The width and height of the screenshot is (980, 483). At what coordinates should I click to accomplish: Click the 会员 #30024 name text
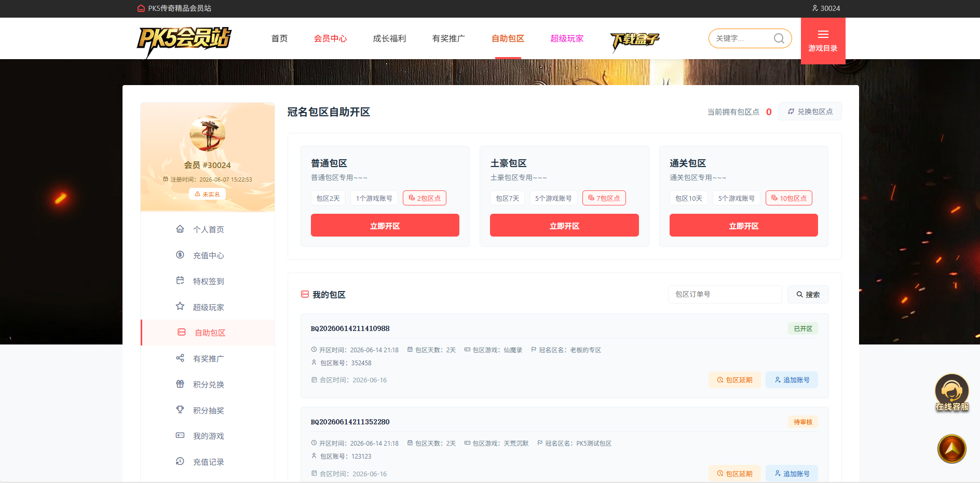207,165
